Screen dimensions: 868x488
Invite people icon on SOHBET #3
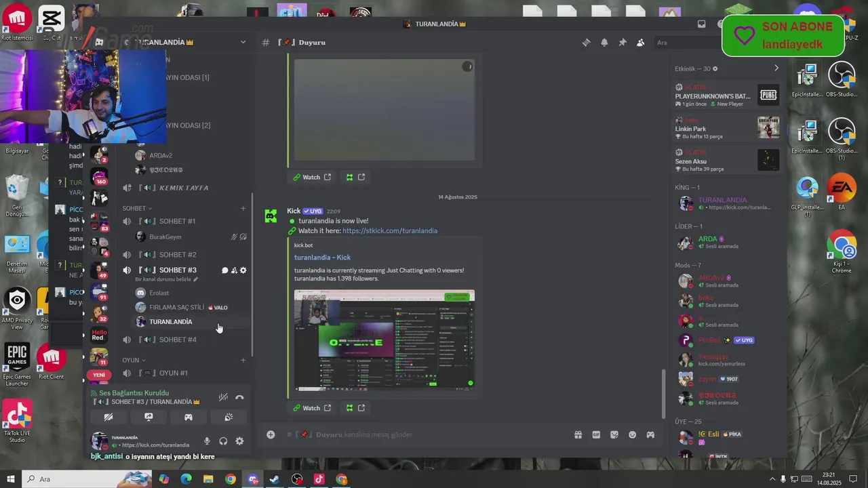[234, 270]
